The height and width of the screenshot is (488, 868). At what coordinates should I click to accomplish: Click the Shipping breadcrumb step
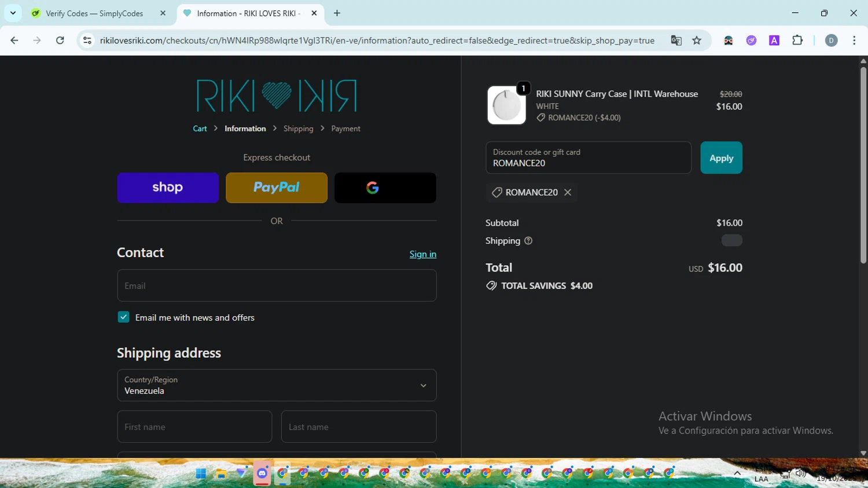coord(299,129)
